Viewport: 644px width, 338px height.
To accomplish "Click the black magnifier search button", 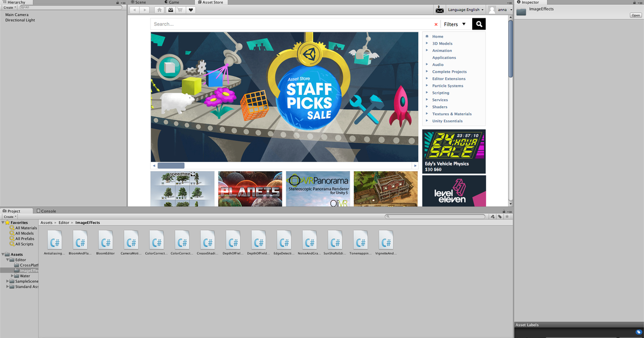I will (x=479, y=24).
